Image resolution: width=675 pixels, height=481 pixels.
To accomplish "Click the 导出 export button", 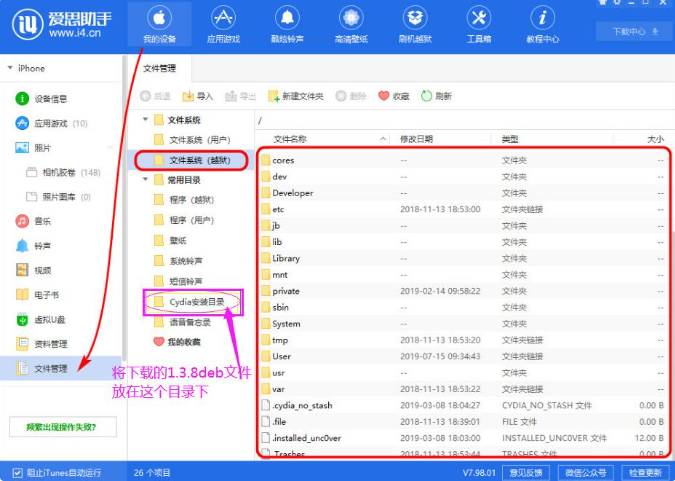I will (x=241, y=96).
